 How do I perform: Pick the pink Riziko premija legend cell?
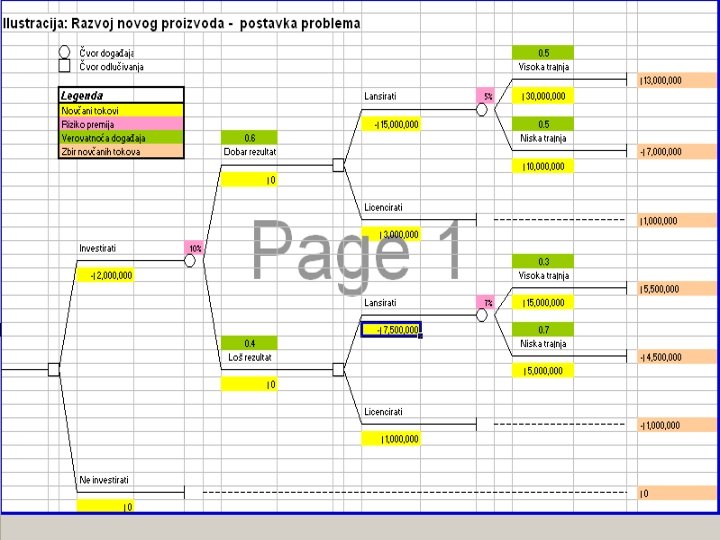[121, 124]
